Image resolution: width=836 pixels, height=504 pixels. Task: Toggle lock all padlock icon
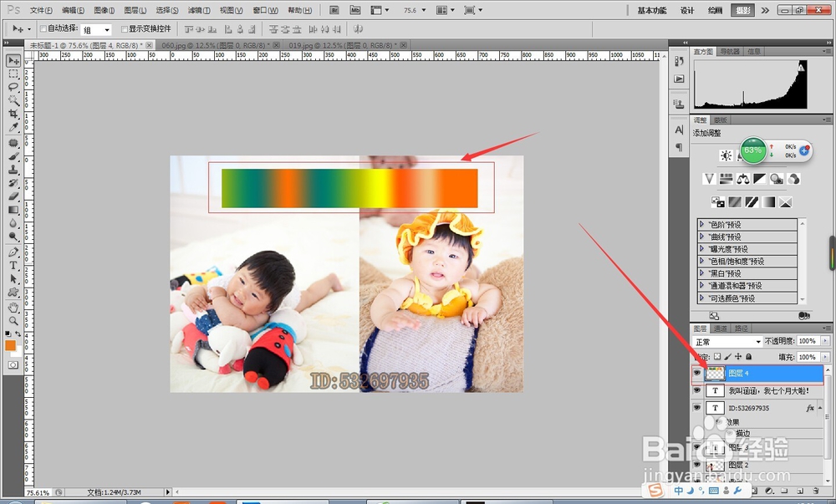click(748, 356)
